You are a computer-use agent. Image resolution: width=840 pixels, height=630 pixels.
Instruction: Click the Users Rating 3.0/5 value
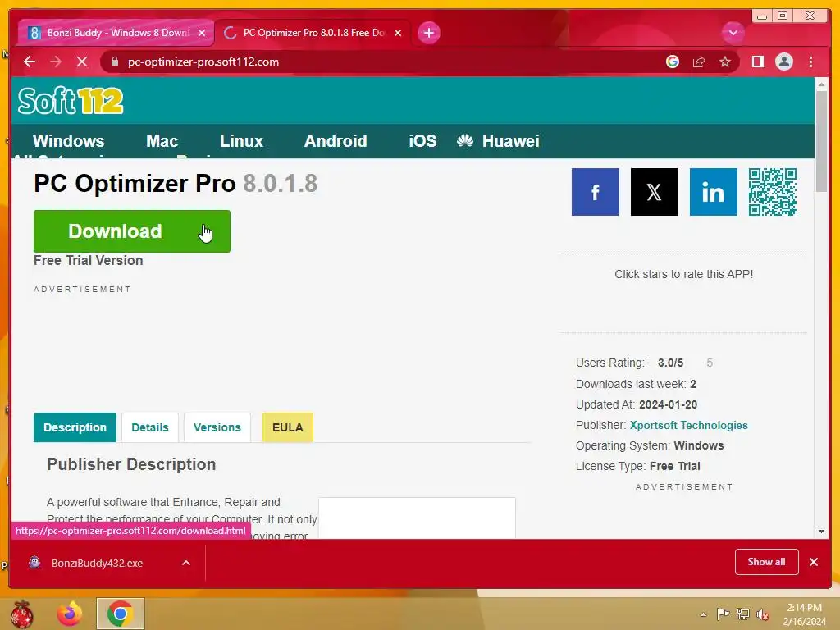click(670, 363)
